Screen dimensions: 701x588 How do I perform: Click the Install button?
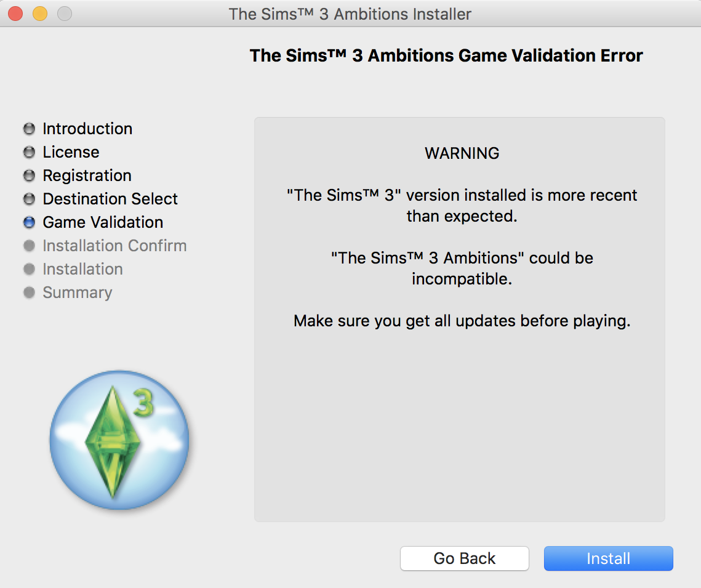pyautogui.click(x=608, y=558)
